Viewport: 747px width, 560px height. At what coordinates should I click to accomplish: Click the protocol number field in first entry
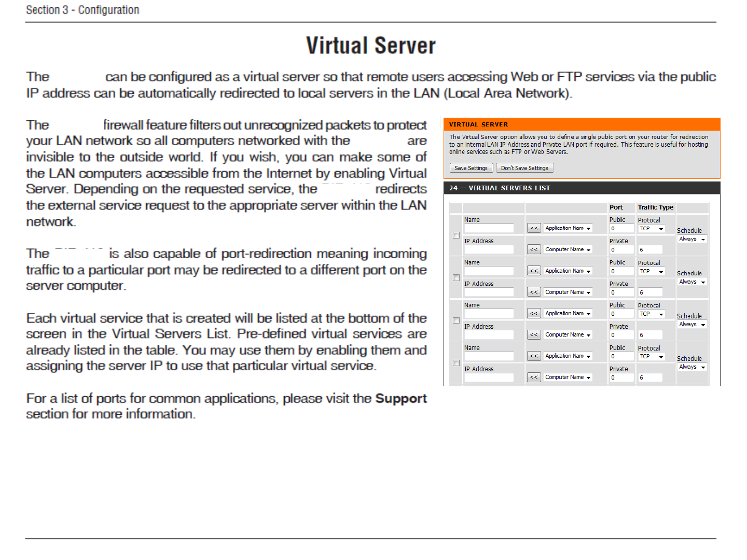pyautogui.click(x=650, y=249)
